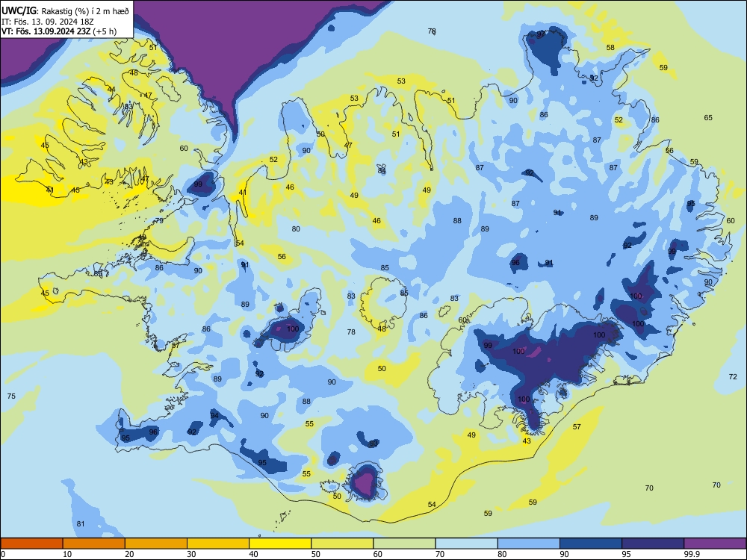Select the 40–50 bright yellow legend swatch
Screen dimensions: 747x560
point(280,544)
